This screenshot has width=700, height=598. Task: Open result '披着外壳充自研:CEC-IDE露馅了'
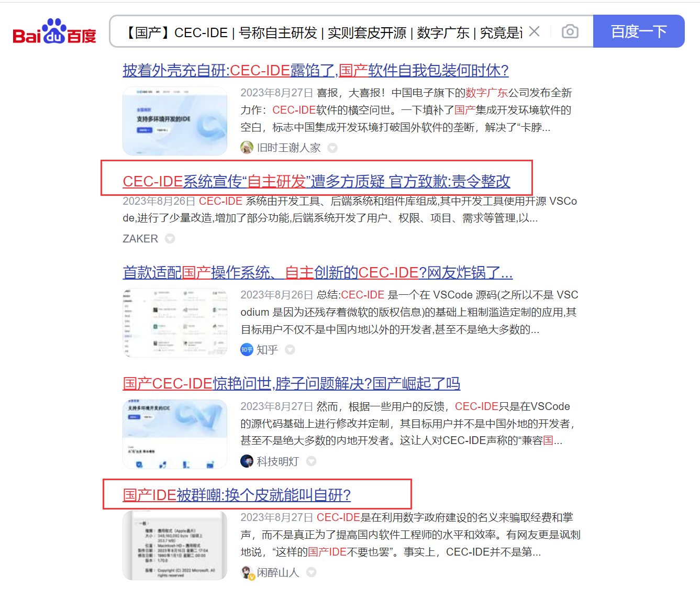[x=316, y=70]
